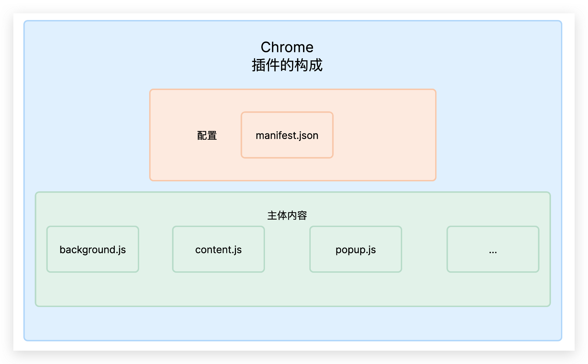588x364 pixels.
Task: Click the manifest.json box
Action: click(287, 135)
